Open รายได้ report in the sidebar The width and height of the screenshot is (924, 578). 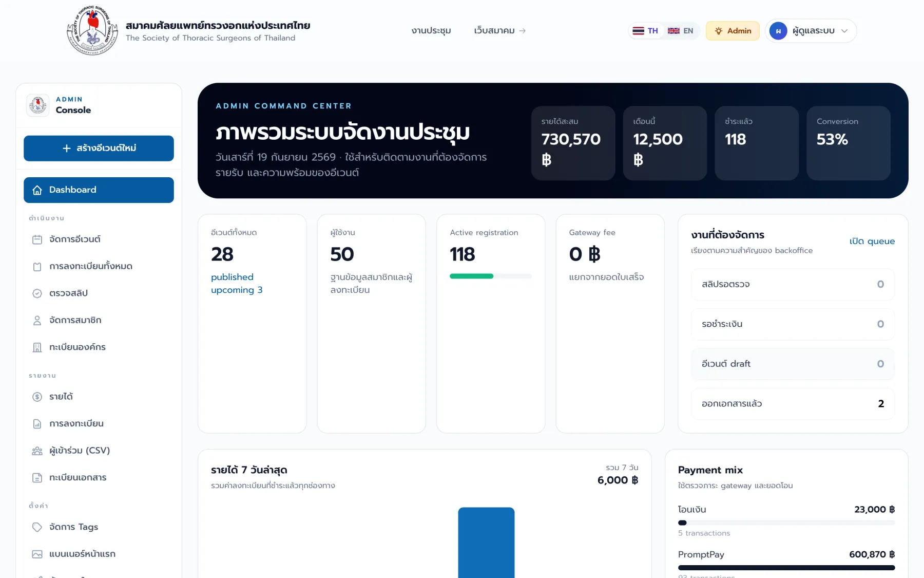99,397
